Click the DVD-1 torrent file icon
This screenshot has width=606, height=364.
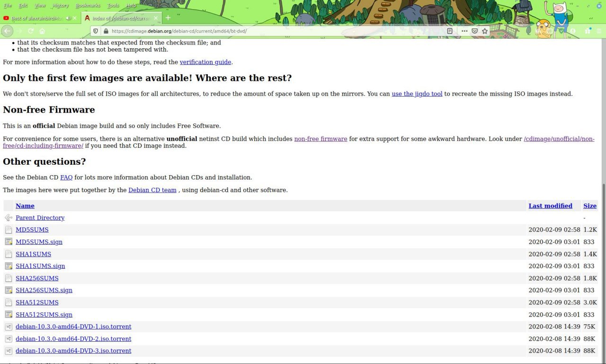point(9,327)
